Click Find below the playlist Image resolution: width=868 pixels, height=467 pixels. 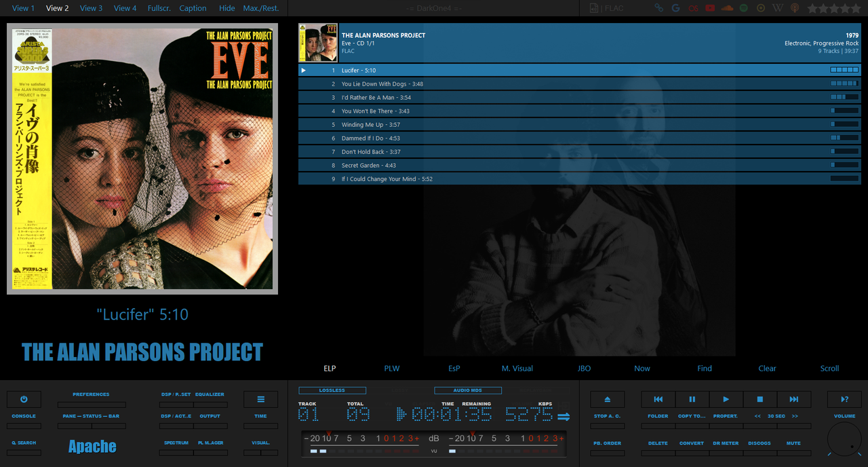(705, 369)
